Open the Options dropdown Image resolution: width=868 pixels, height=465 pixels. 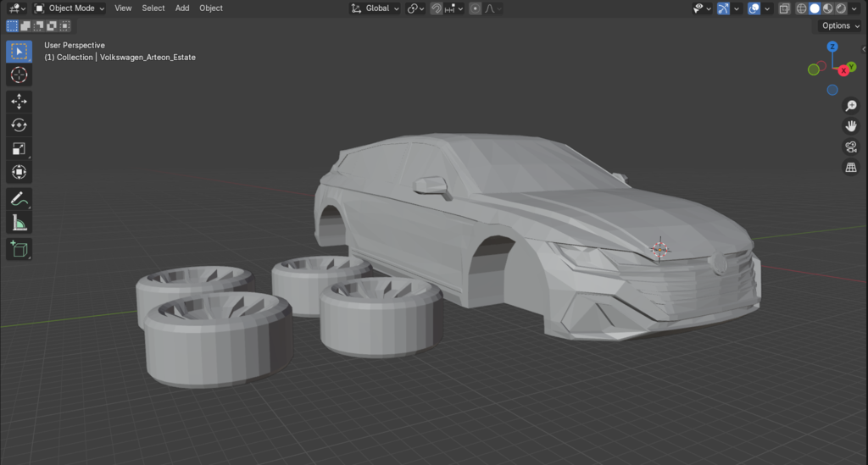840,25
